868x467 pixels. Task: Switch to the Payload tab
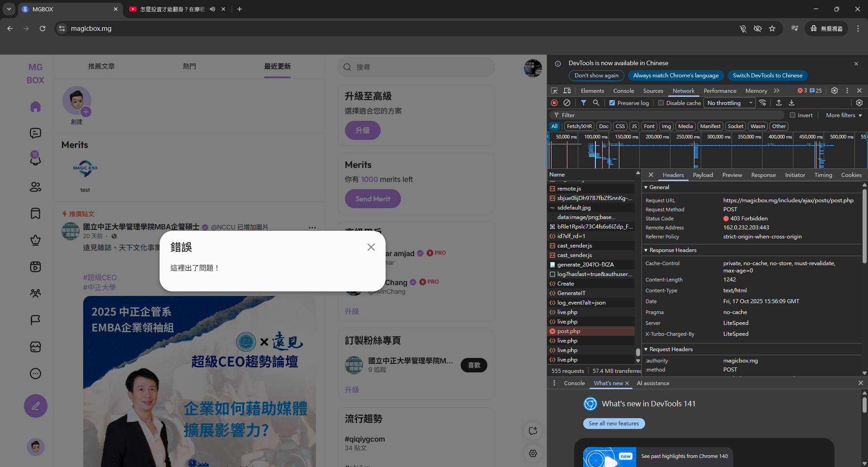click(703, 175)
